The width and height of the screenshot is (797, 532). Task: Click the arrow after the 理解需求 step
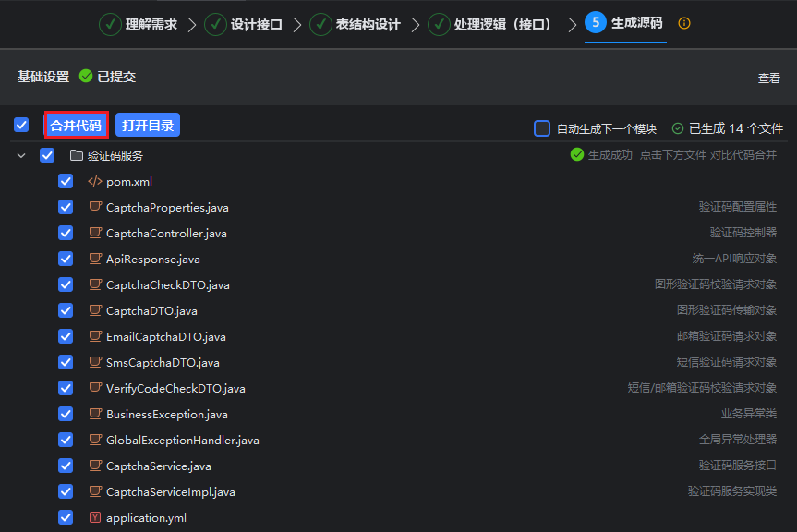[192, 25]
